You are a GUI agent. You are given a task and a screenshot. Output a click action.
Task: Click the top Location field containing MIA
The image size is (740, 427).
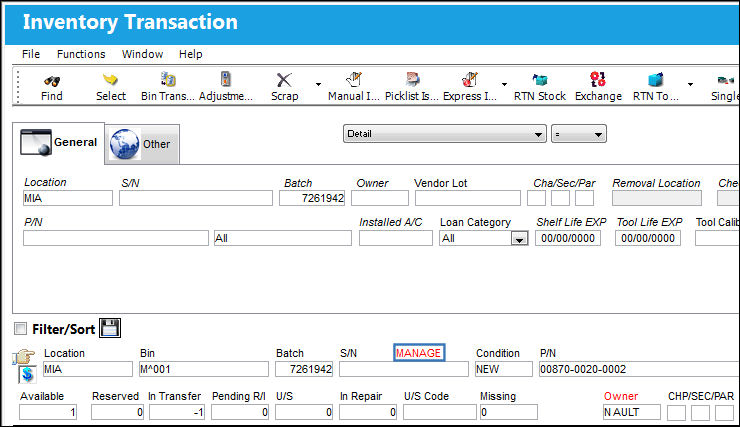point(68,198)
